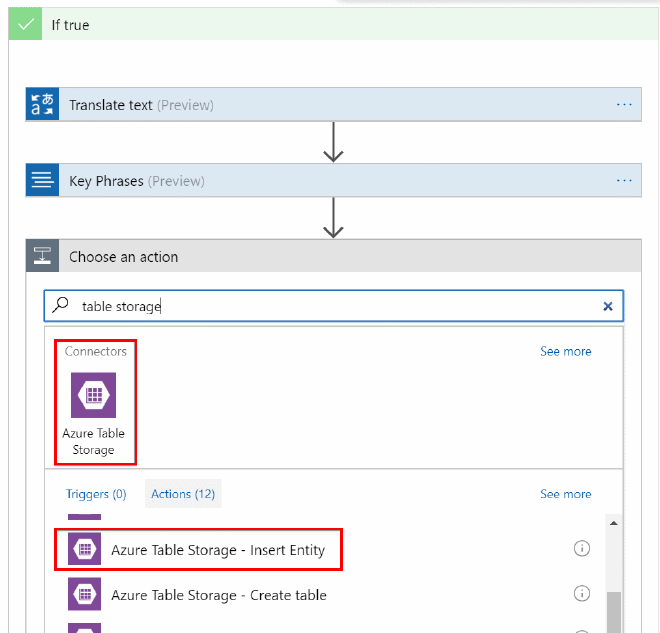Expand the Translate text step
Viewport: 660px width, 633px height.
tap(333, 104)
